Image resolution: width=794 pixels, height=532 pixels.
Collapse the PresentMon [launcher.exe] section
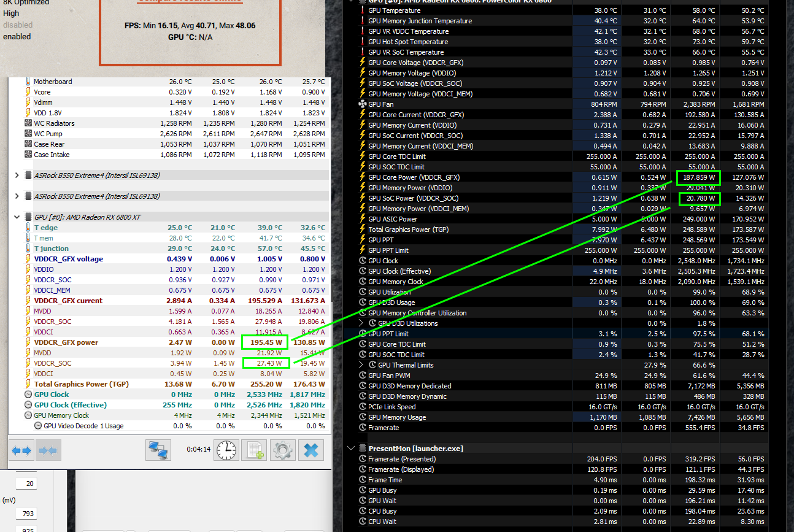coord(350,449)
